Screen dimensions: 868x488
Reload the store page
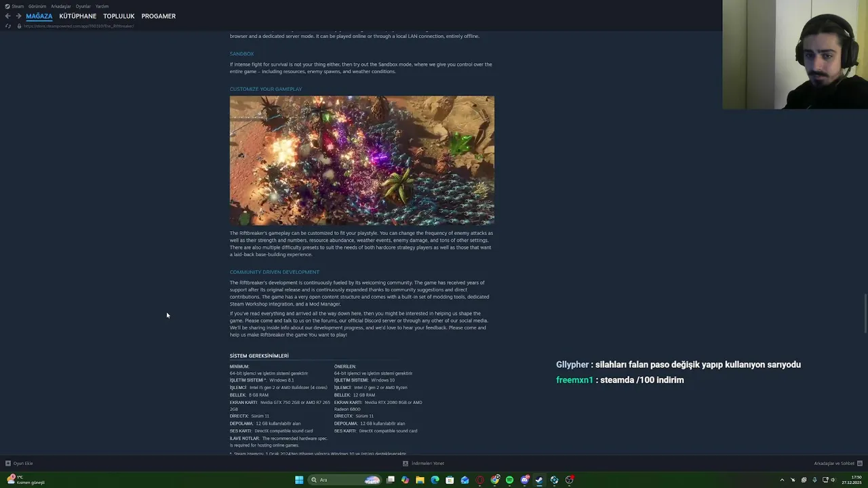pos(7,26)
